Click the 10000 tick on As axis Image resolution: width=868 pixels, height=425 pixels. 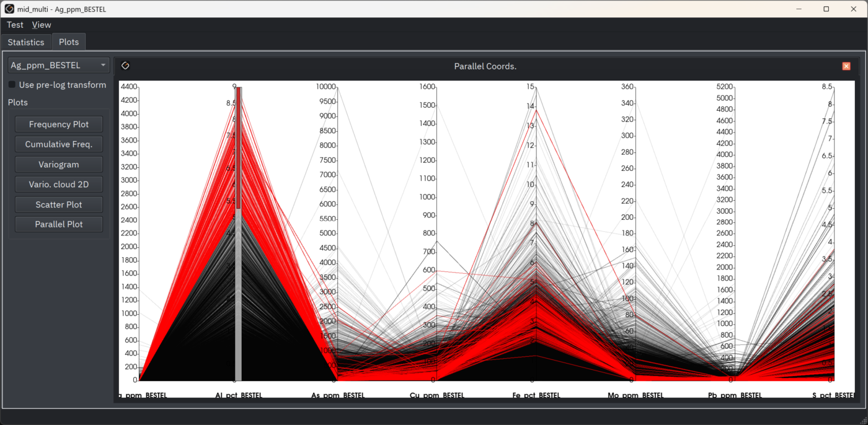[325, 87]
